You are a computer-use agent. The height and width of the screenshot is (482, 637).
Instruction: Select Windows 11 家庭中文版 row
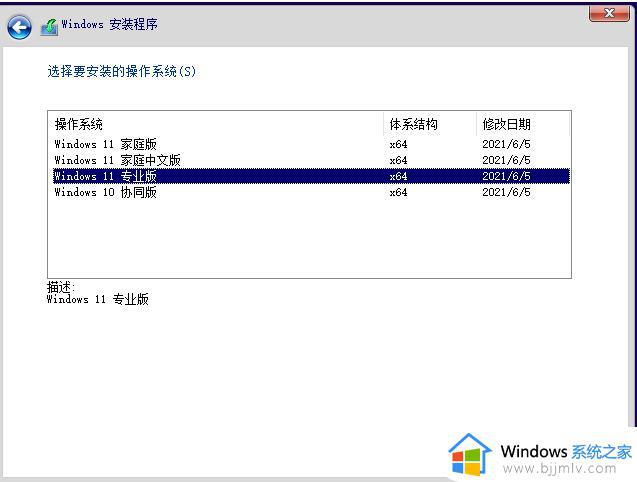312,160
